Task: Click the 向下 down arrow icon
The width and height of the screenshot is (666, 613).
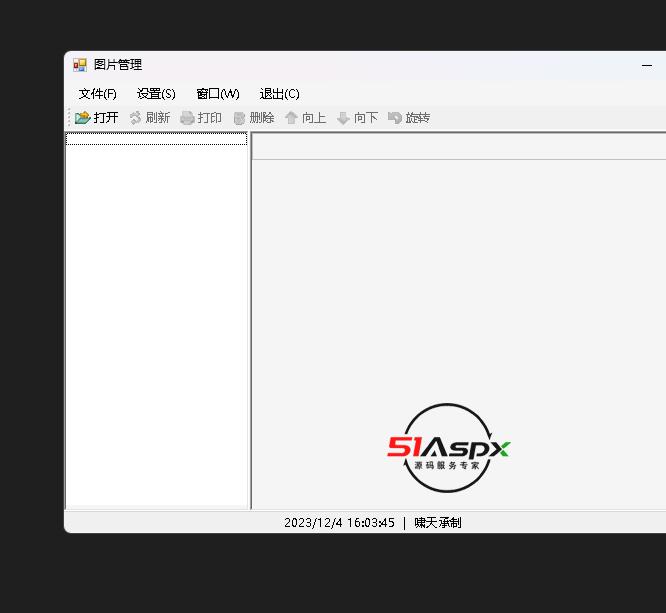Action: [x=343, y=118]
